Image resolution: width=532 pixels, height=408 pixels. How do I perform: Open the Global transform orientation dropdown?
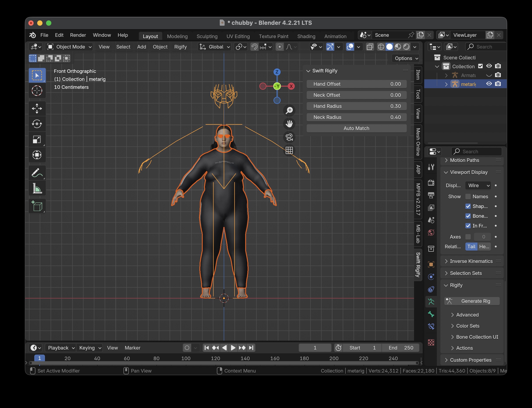pyautogui.click(x=215, y=47)
